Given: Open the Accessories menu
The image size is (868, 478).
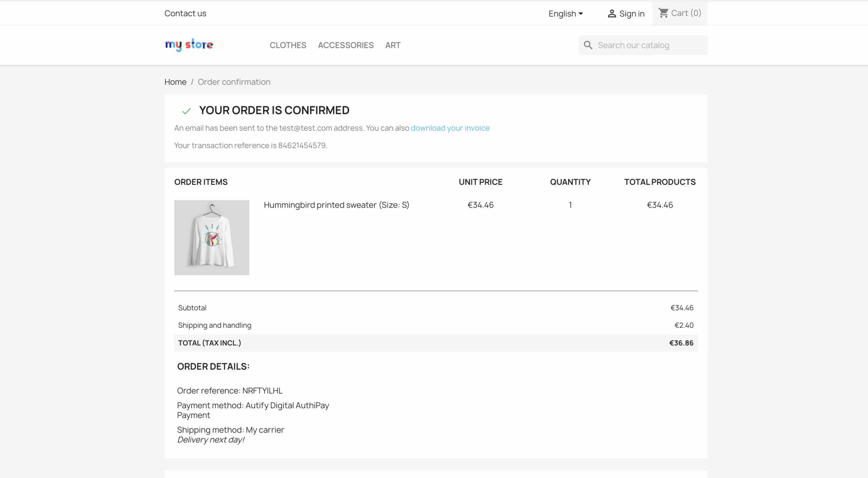Looking at the screenshot, I should (x=346, y=45).
